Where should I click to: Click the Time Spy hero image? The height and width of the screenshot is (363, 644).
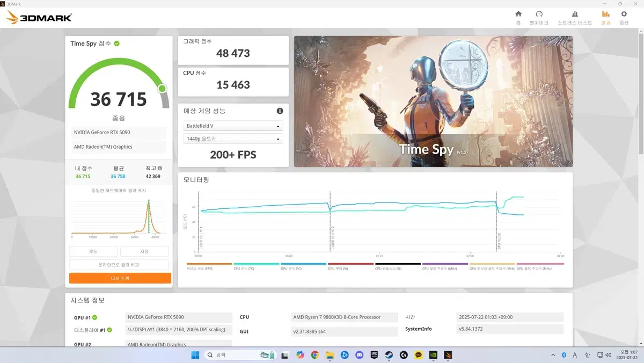[x=433, y=101]
